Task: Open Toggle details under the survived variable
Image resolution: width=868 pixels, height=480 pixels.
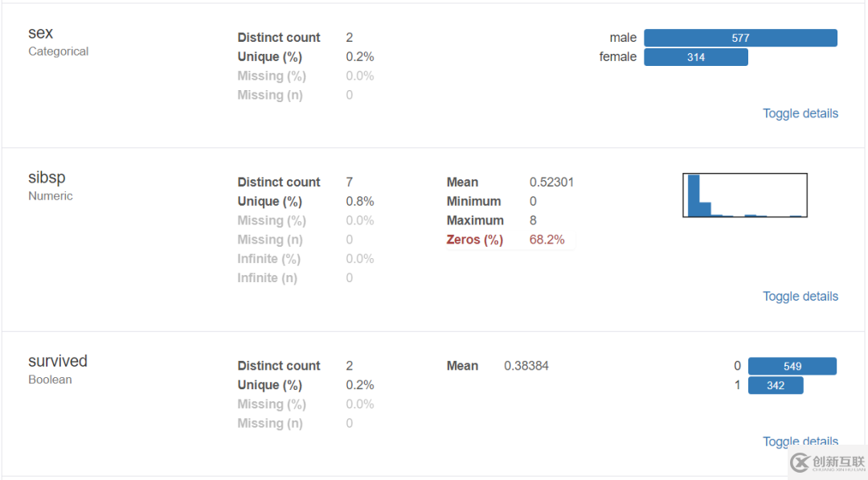Action: (x=800, y=441)
